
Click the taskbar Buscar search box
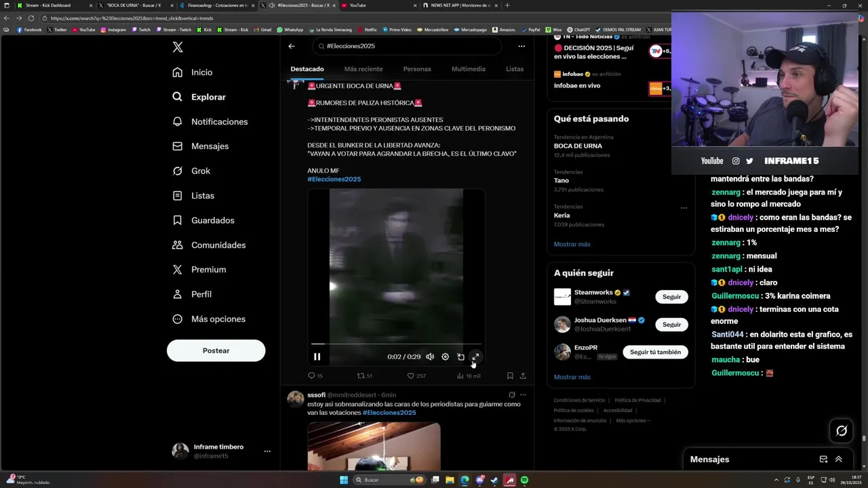390,480
